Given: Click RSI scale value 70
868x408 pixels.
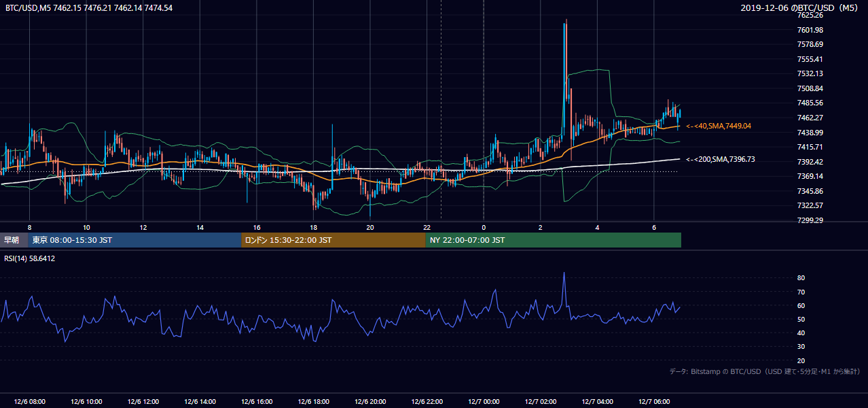Looking at the screenshot, I should coord(801,292).
